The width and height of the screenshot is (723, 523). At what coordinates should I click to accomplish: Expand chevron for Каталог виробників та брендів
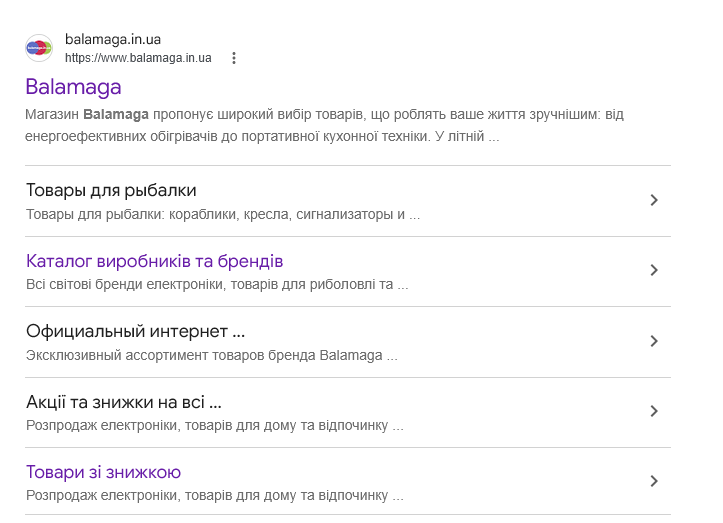click(x=653, y=270)
